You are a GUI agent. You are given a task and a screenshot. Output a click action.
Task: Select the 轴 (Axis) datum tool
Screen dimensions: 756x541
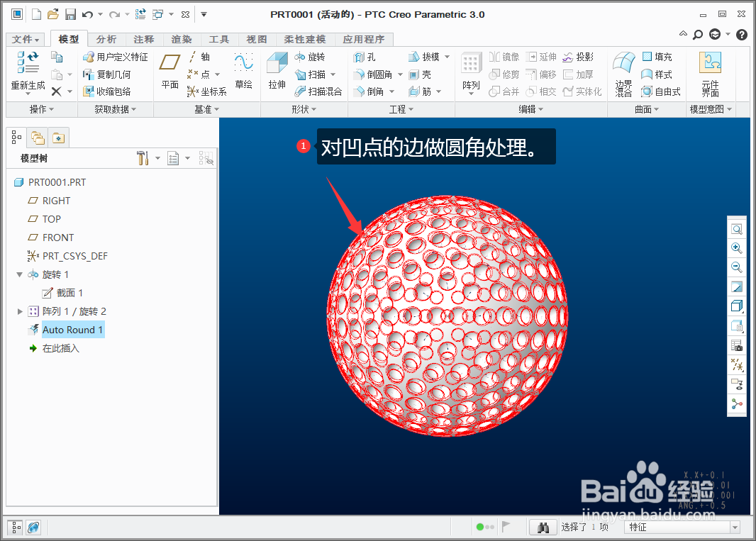click(199, 57)
